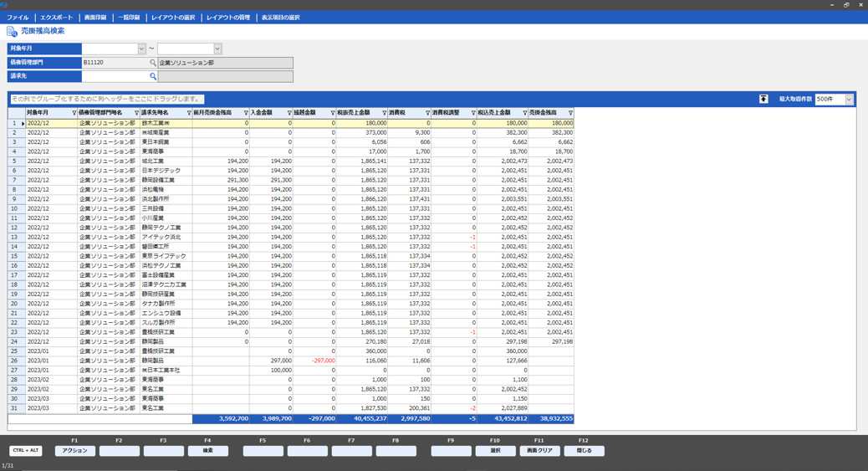The width and height of the screenshot is (868, 471).
Task: Open filter for 振替金額 column
Action: [333, 113]
